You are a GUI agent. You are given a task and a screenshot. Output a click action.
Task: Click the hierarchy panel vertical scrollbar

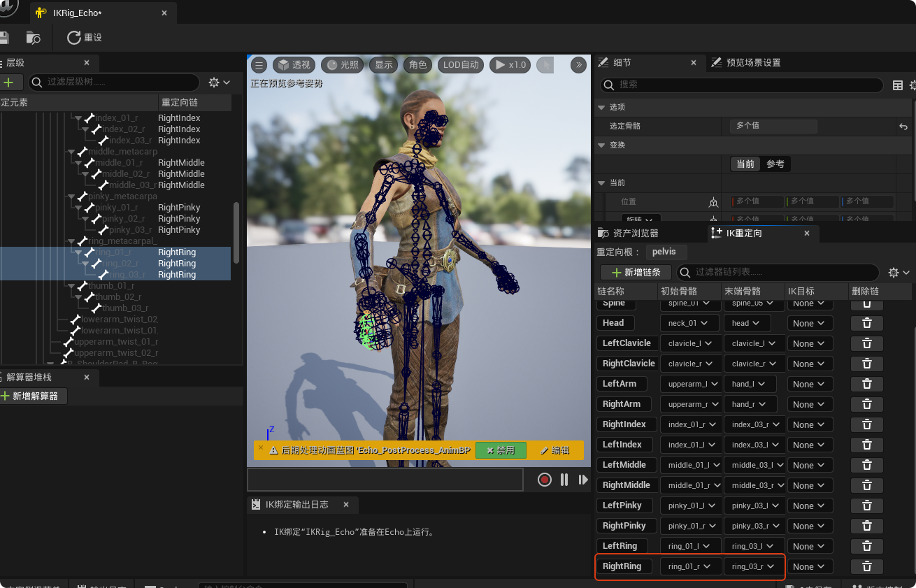(x=236, y=233)
